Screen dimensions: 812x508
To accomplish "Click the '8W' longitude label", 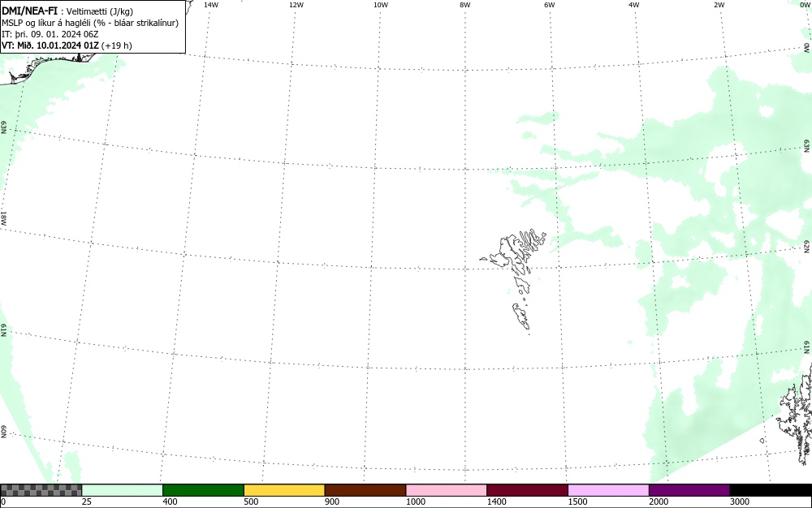I will click(465, 5).
